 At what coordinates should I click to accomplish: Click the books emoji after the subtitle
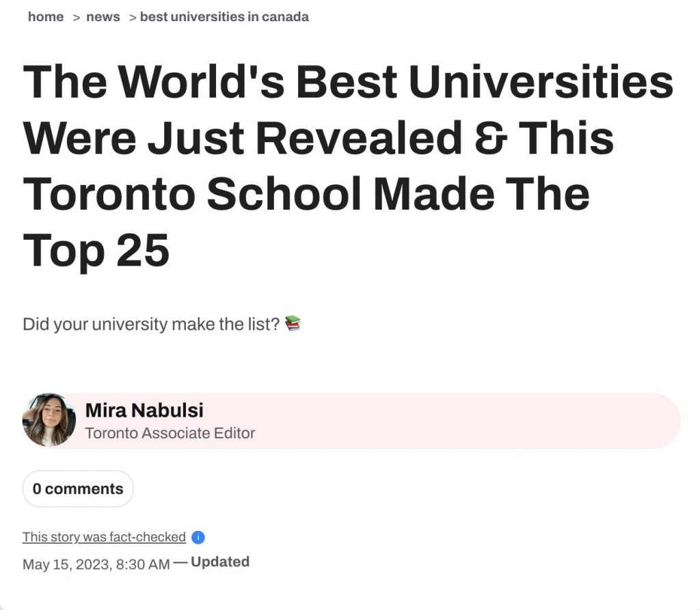tap(293, 323)
